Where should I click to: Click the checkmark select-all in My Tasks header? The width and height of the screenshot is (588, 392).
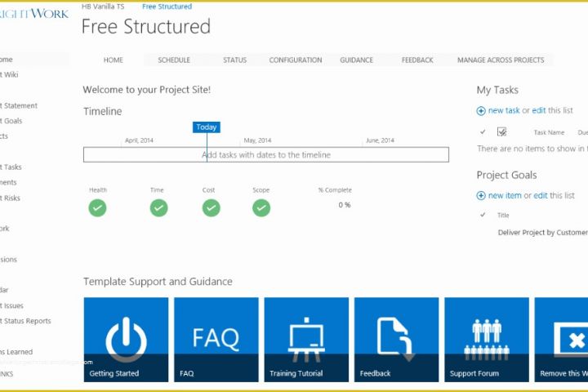click(483, 131)
